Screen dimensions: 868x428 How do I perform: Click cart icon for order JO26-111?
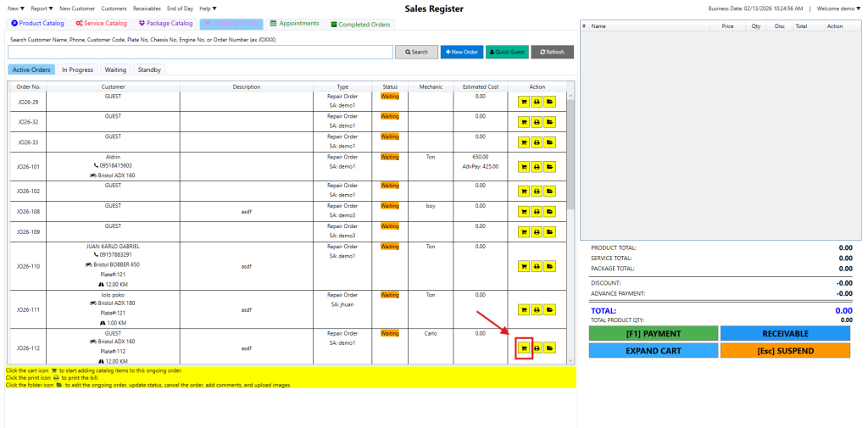[523, 309]
